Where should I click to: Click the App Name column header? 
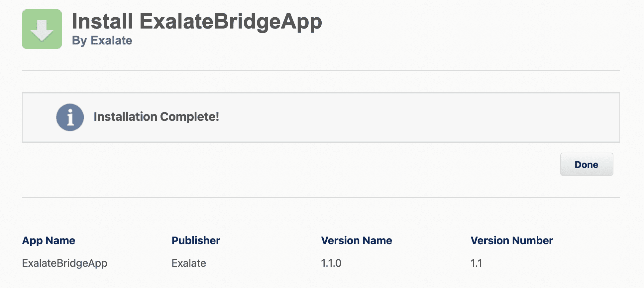(x=49, y=240)
